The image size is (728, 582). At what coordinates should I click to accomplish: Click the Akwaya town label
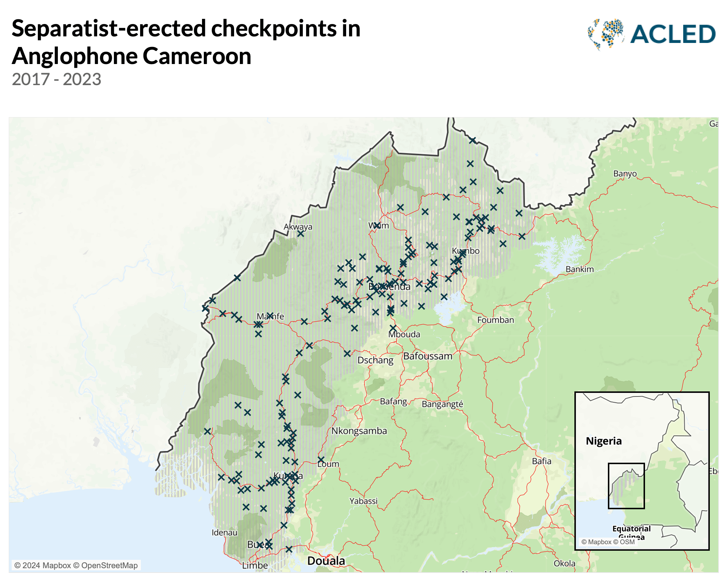pyautogui.click(x=298, y=227)
